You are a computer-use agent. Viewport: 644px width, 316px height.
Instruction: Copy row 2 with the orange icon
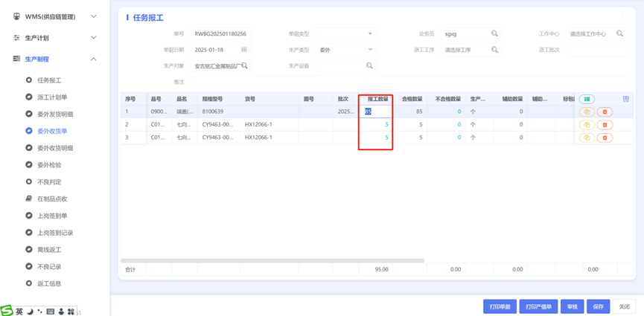coord(587,125)
